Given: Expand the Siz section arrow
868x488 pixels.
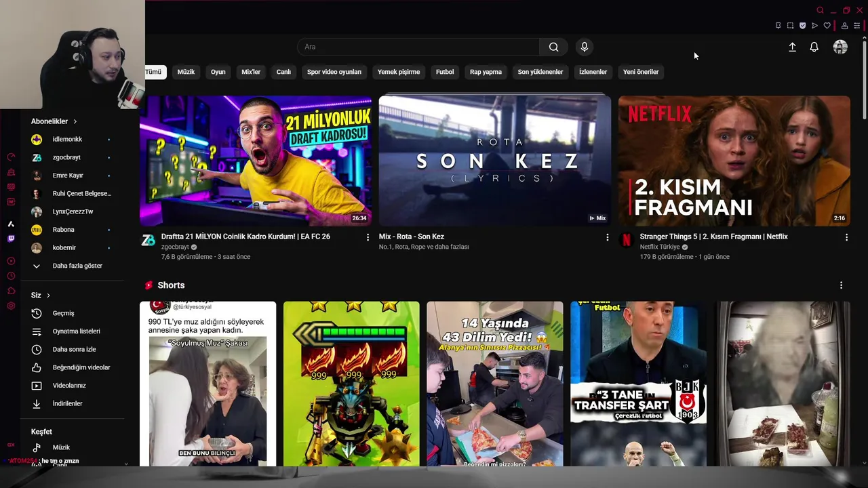Looking at the screenshot, I should coord(48,296).
